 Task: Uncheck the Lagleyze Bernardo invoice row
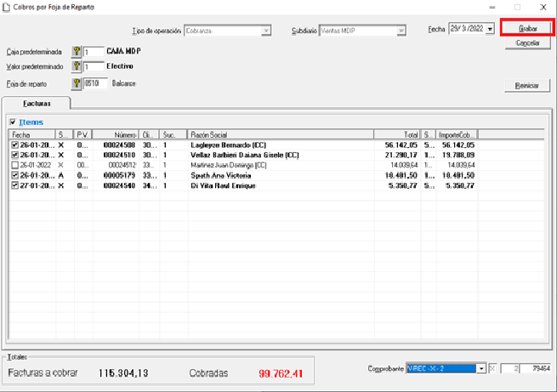coord(14,145)
